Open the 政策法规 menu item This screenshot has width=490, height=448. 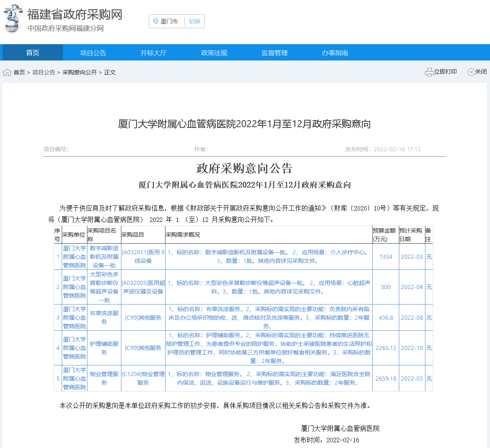coord(214,52)
